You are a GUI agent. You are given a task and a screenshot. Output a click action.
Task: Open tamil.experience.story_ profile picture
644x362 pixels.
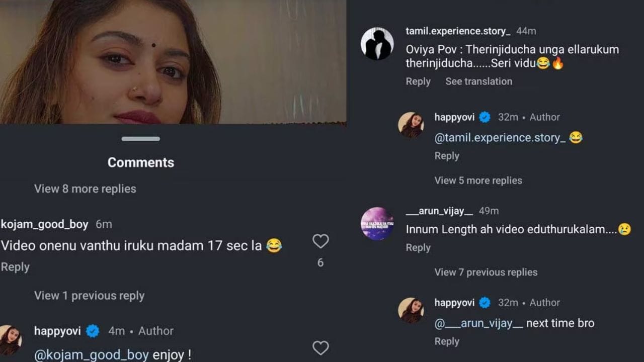point(377,44)
